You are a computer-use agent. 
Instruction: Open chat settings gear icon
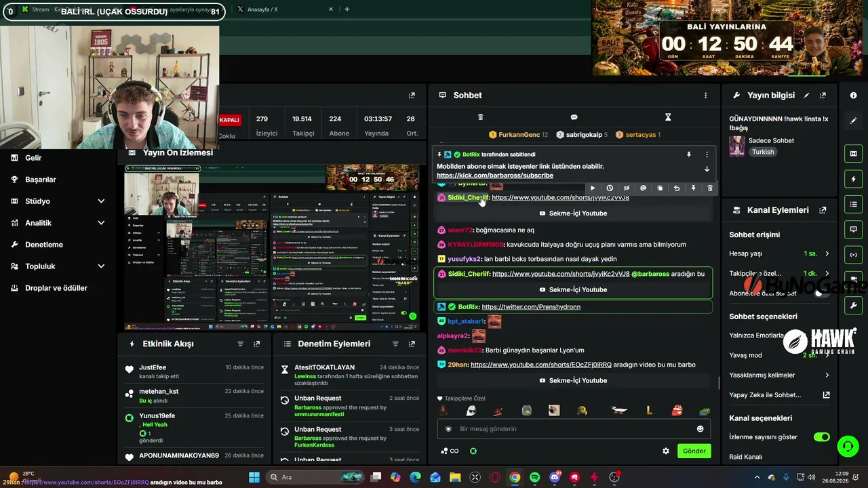coord(666,451)
